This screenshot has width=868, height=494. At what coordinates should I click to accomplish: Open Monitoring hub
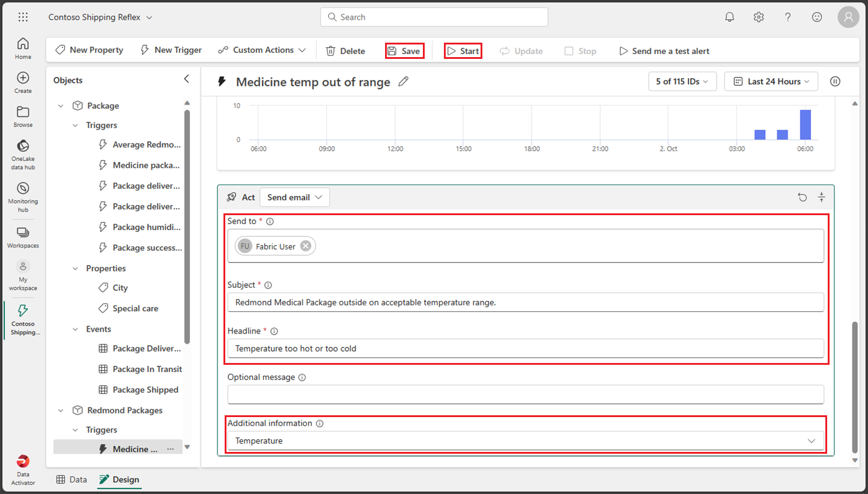23,197
